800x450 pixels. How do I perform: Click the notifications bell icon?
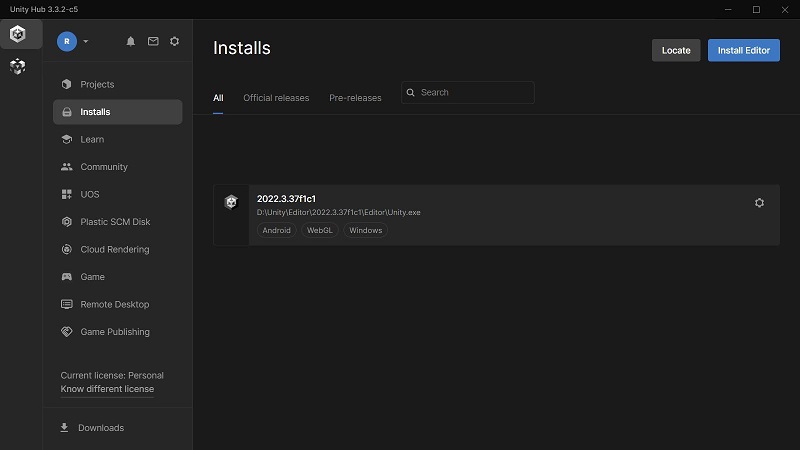130,41
